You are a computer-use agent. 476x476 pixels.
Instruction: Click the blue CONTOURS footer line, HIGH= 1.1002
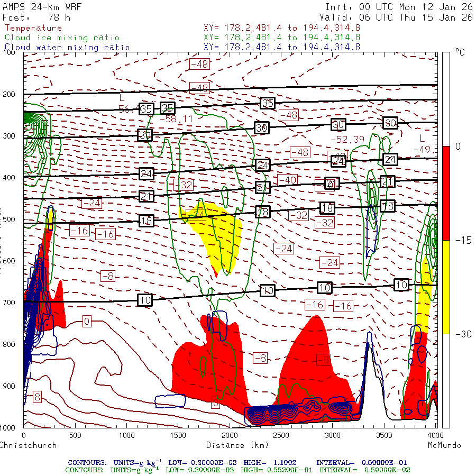coord(237,463)
